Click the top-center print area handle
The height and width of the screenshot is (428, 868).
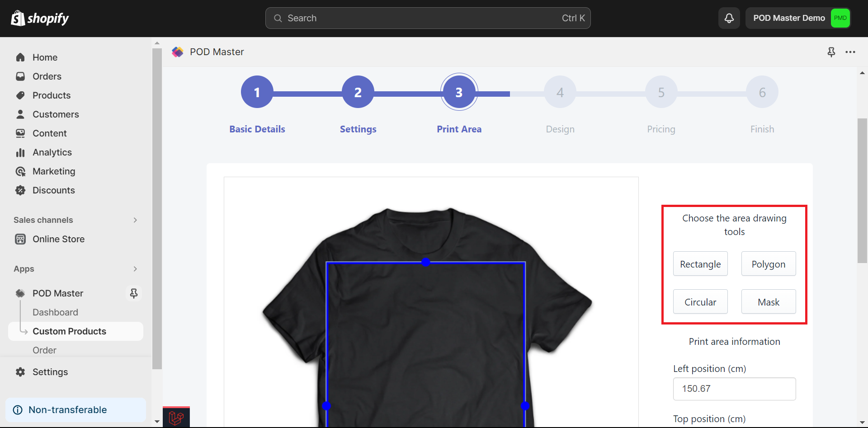coord(425,262)
